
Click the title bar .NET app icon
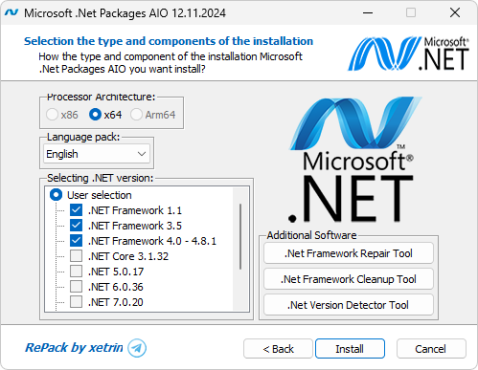pos(12,13)
